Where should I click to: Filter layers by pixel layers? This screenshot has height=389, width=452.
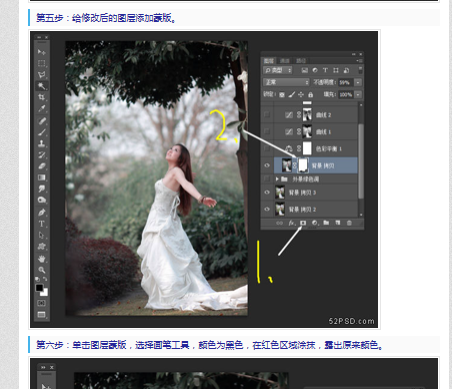click(304, 70)
